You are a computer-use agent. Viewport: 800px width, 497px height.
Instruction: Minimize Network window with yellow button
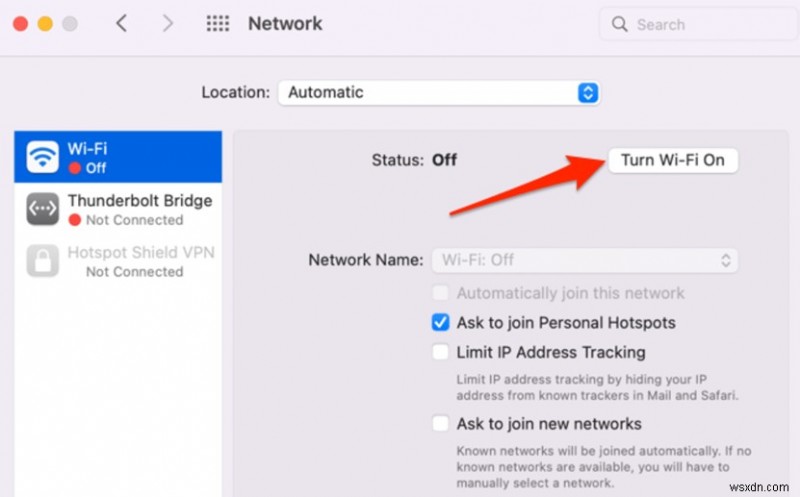tap(45, 24)
